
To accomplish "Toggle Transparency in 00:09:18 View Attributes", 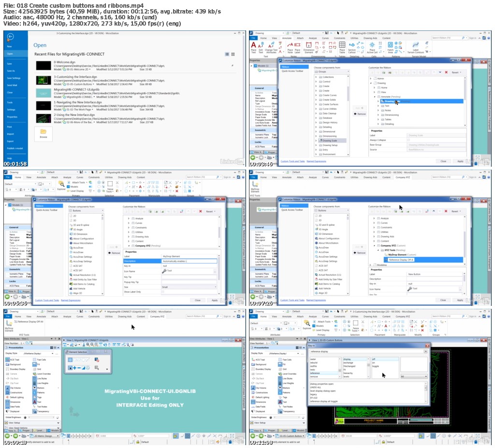I will pyautogui.click(x=41, y=411).
